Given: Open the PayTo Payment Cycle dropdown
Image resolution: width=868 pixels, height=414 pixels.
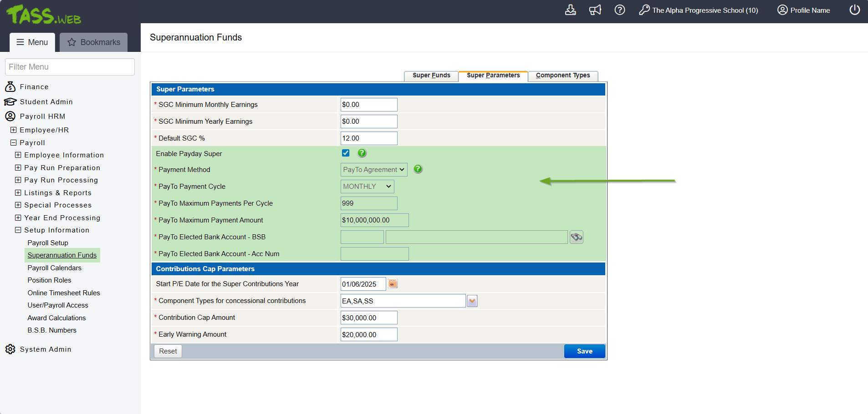Looking at the screenshot, I should pyautogui.click(x=367, y=187).
